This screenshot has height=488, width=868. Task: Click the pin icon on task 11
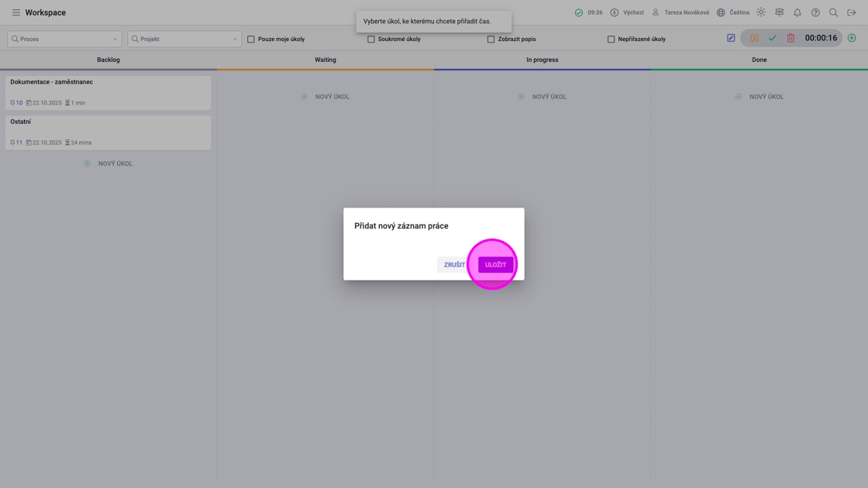tap(12, 143)
